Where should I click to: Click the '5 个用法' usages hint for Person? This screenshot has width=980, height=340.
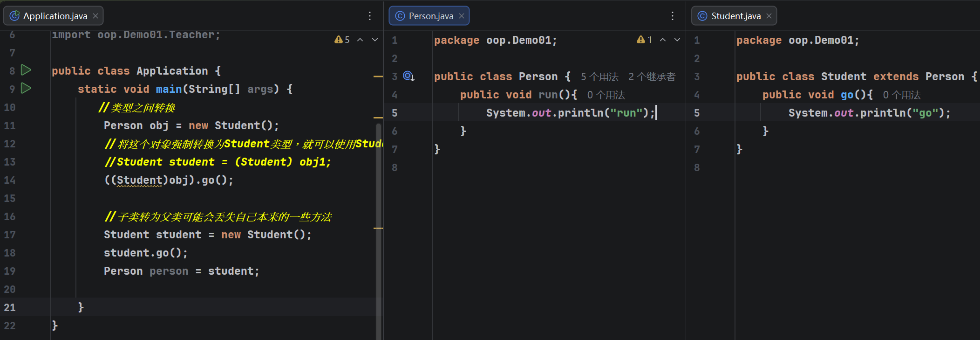click(x=599, y=76)
